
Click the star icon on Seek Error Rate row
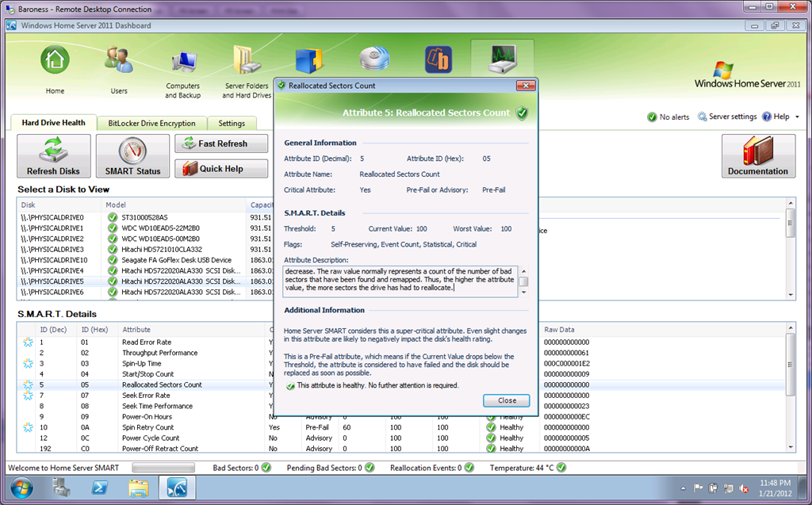click(x=28, y=396)
